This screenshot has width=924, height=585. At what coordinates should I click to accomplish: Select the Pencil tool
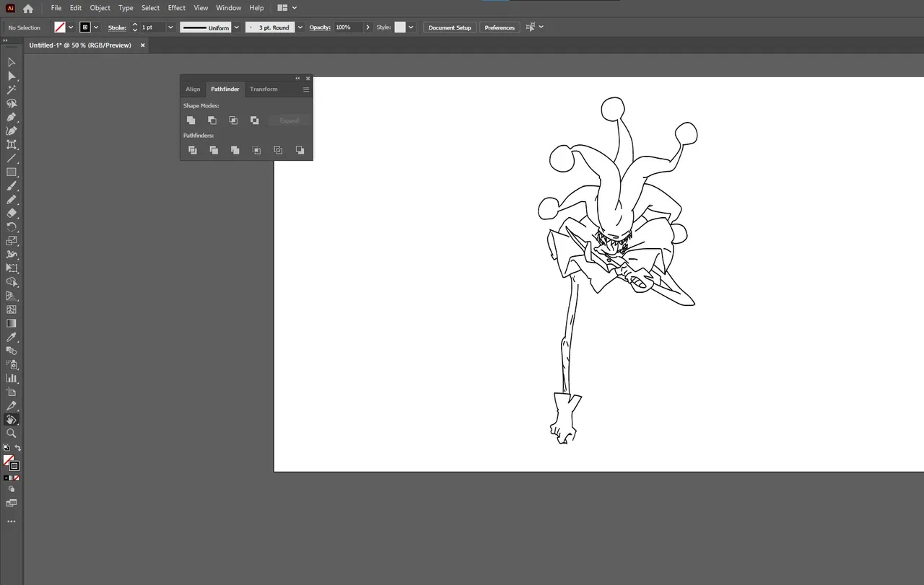tap(12, 200)
